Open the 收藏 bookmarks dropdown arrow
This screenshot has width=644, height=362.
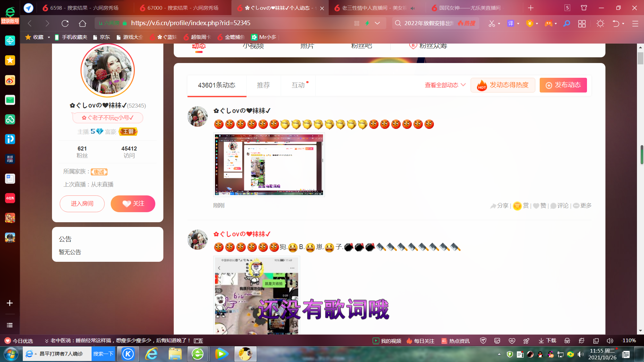49,37
